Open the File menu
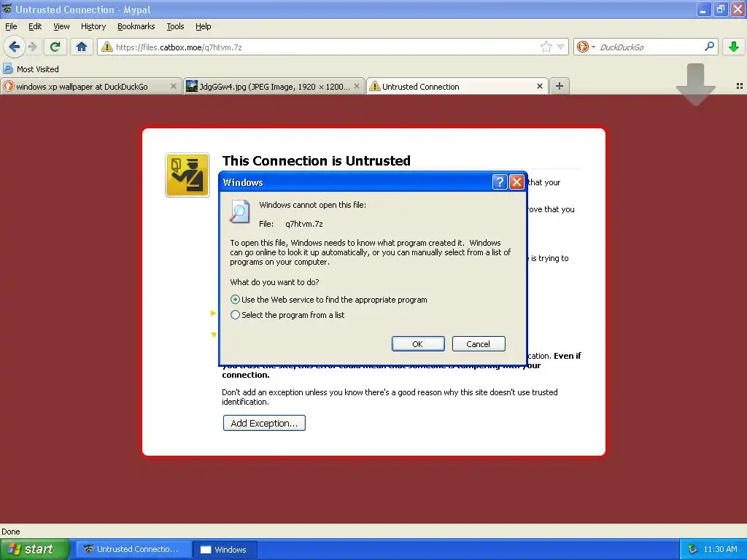 (x=11, y=26)
